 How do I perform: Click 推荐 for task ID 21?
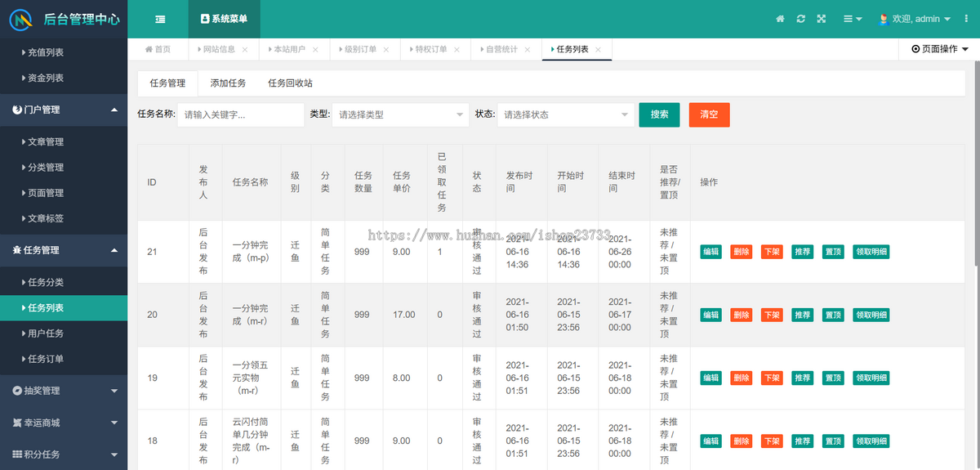pos(802,252)
